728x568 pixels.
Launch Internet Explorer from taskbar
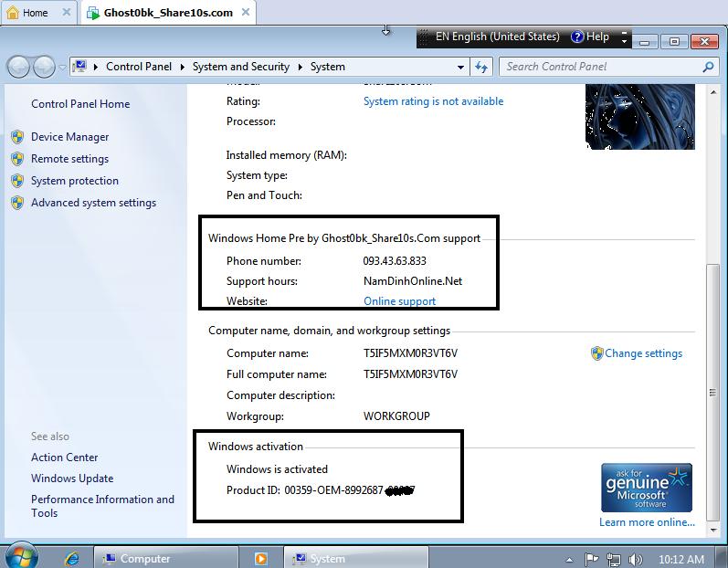(72, 558)
